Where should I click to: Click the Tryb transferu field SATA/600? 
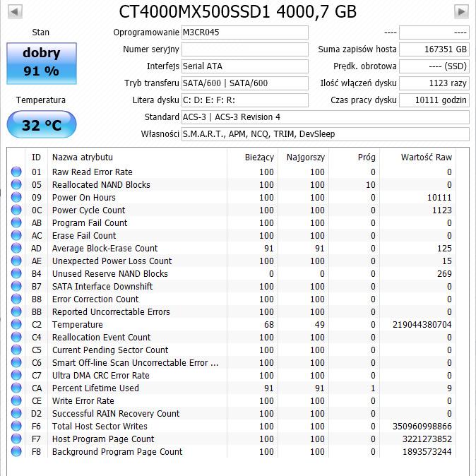(245, 83)
